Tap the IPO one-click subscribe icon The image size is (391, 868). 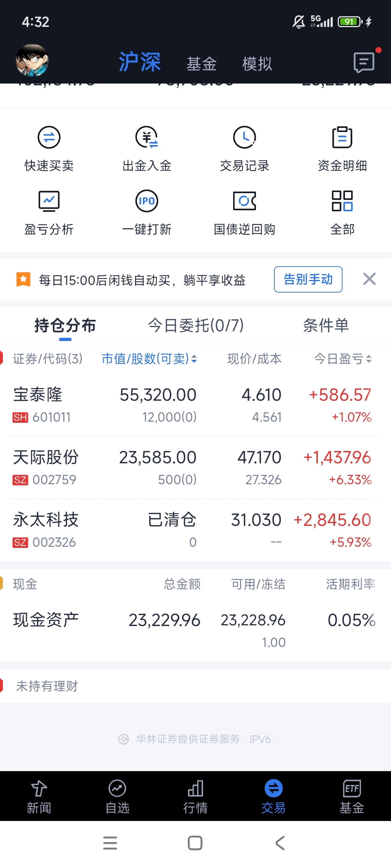click(x=147, y=201)
